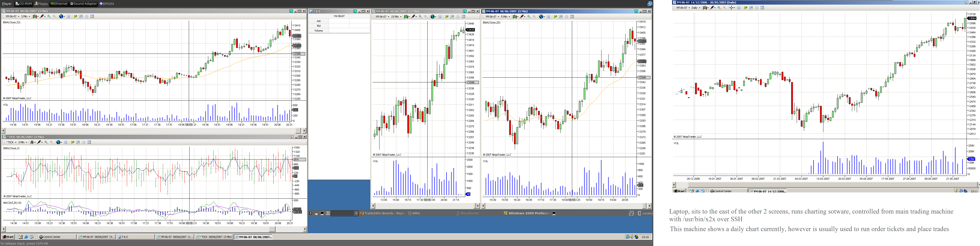
Task: Open properties icon in 5 Min chart toolbar
Action: click(572, 17)
